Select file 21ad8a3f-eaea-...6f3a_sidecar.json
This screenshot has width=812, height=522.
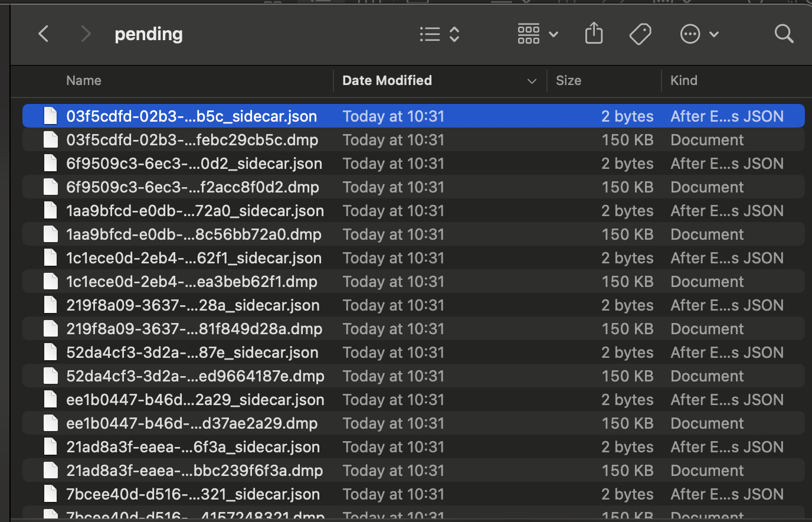pyautogui.click(x=414, y=446)
